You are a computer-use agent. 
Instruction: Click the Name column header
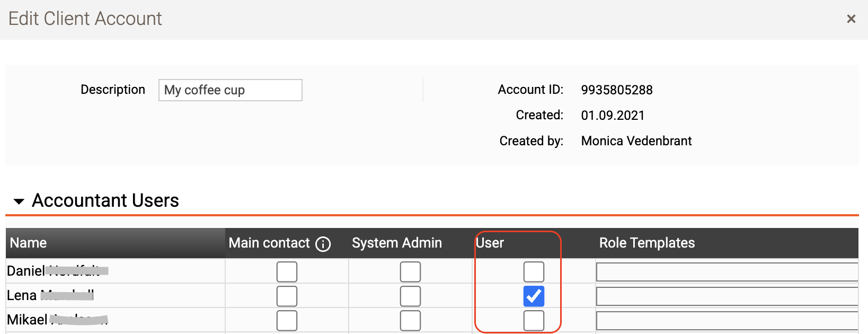tap(29, 243)
